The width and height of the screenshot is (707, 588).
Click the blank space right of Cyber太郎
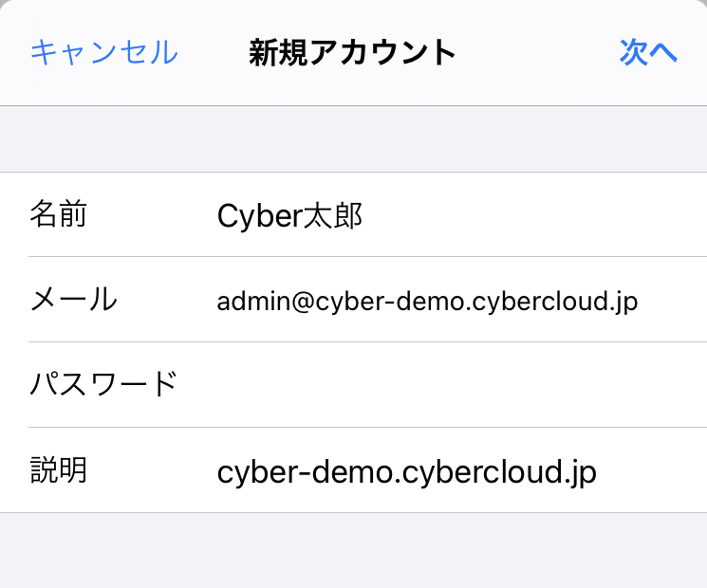532,215
